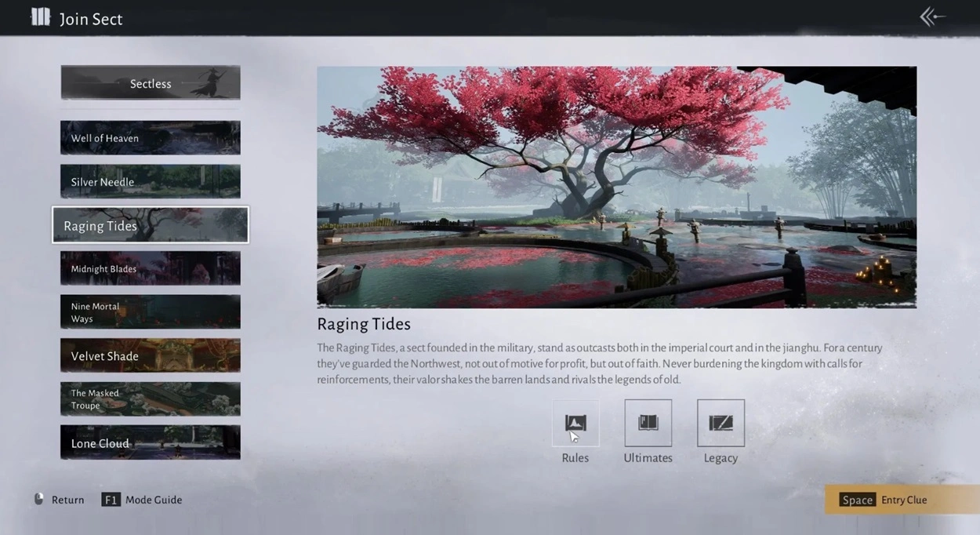980x535 pixels.
Task: Choose the Well of Heaven sect
Action: (x=151, y=138)
